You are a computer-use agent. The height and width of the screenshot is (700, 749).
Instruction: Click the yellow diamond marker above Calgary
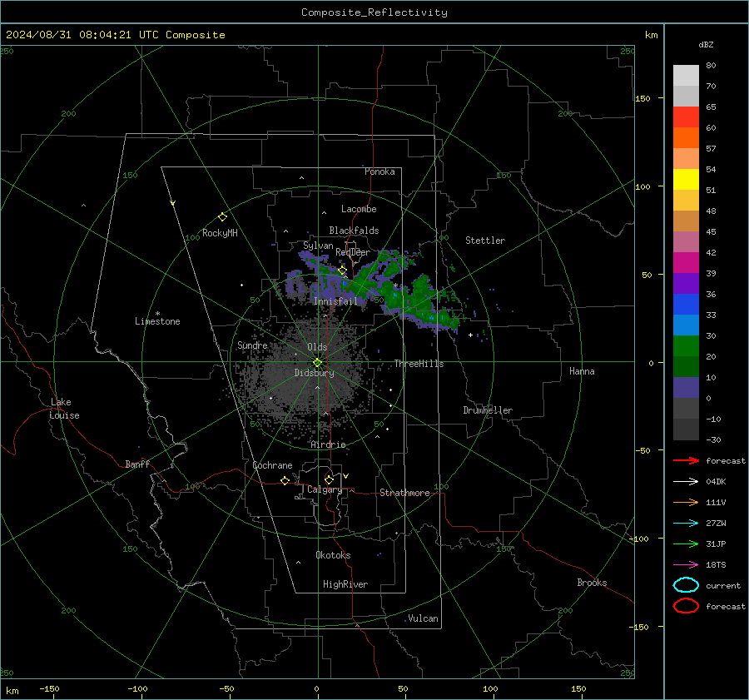(x=329, y=479)
